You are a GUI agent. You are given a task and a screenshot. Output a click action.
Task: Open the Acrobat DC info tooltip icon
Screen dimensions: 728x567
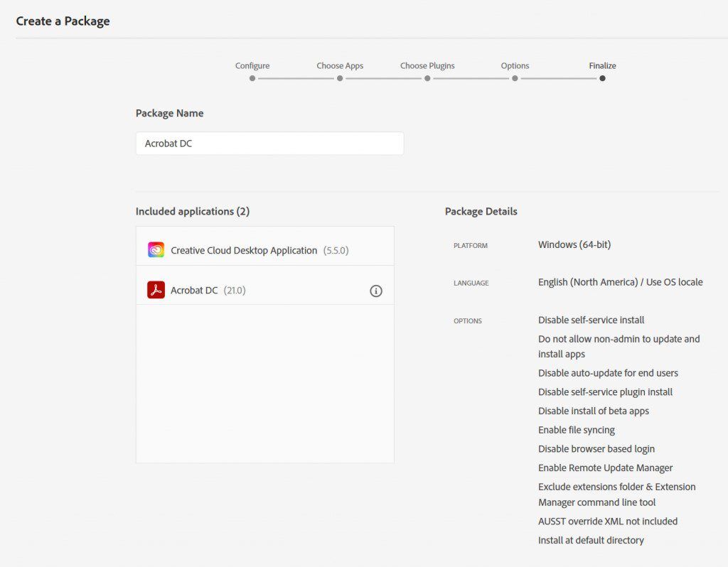click(x=376, y=291)
